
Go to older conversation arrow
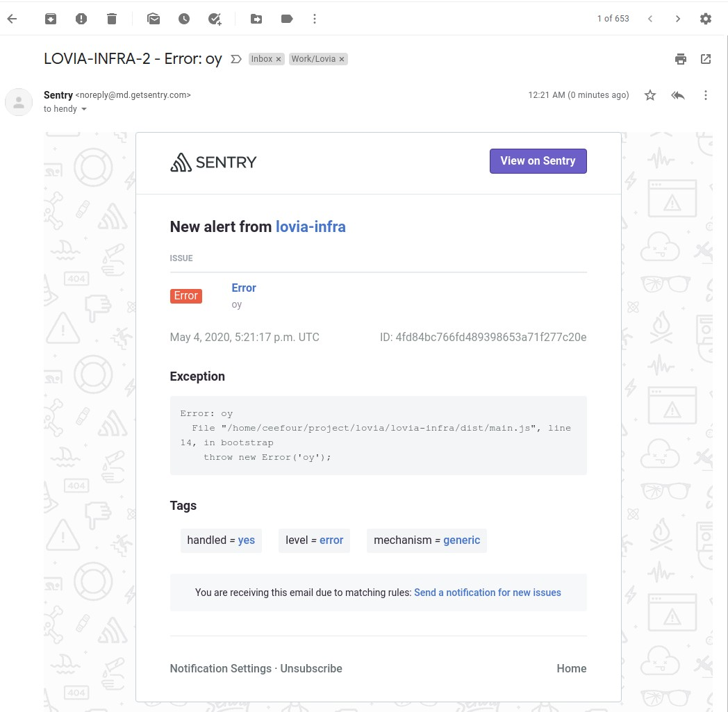tap(678, 19)
